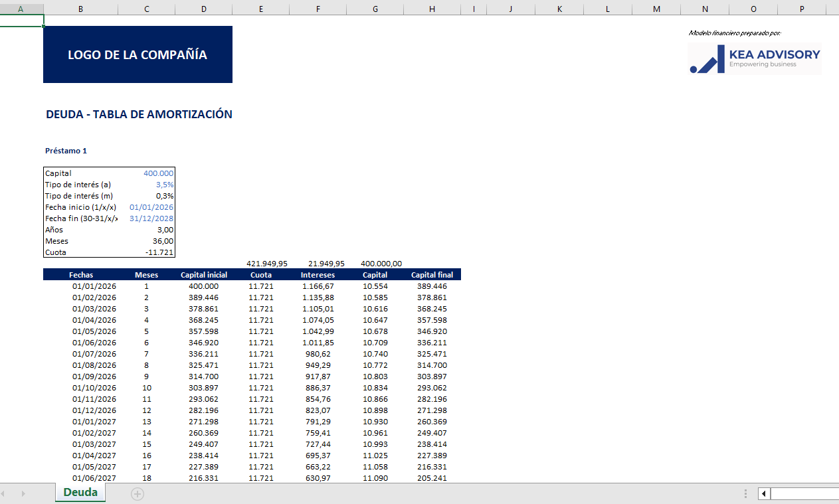Click the Capital final table header
Screen dimensions: 839x504
coord(432,275)
